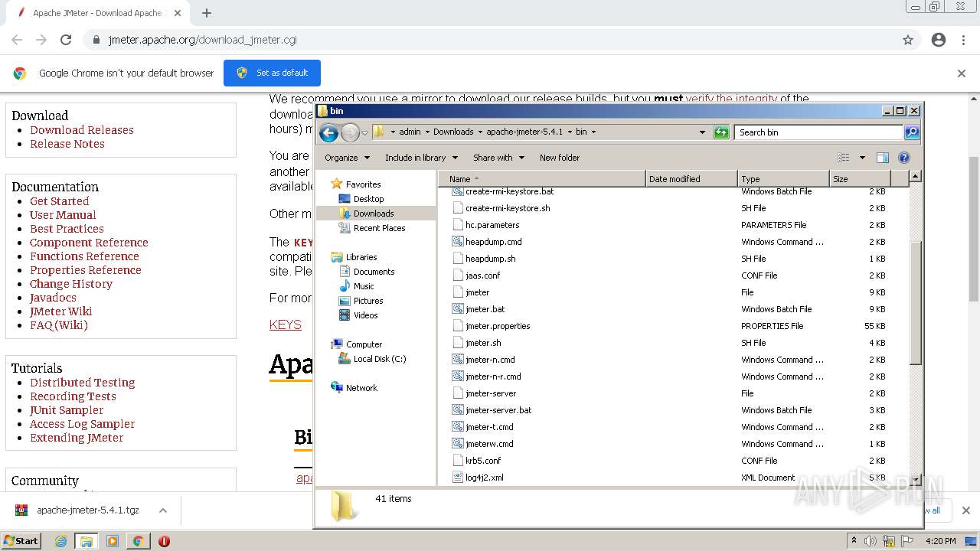The height and width of the screenshot is (551, 980).
Task: Open the Component Reference link
Action: [x=89, y=243]
